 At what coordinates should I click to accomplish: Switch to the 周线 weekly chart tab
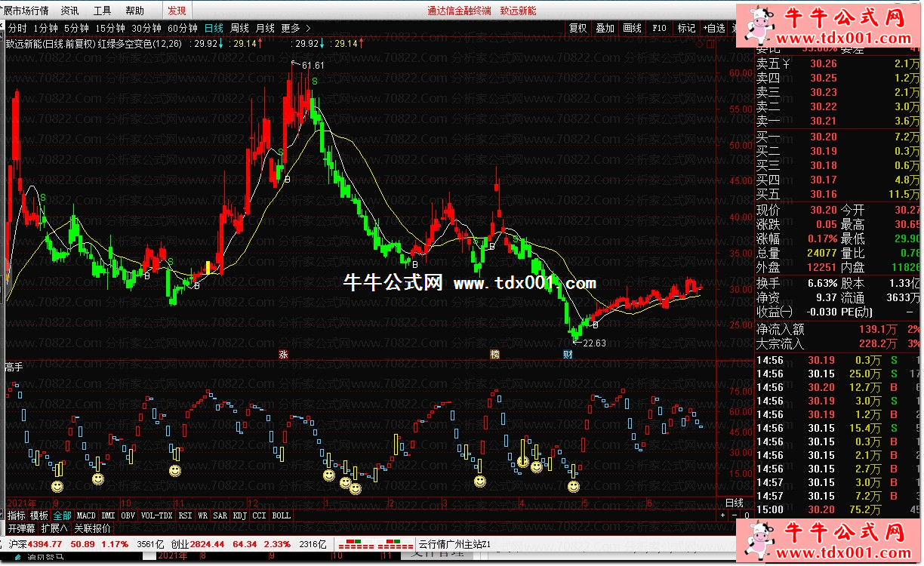click(239, 28)
